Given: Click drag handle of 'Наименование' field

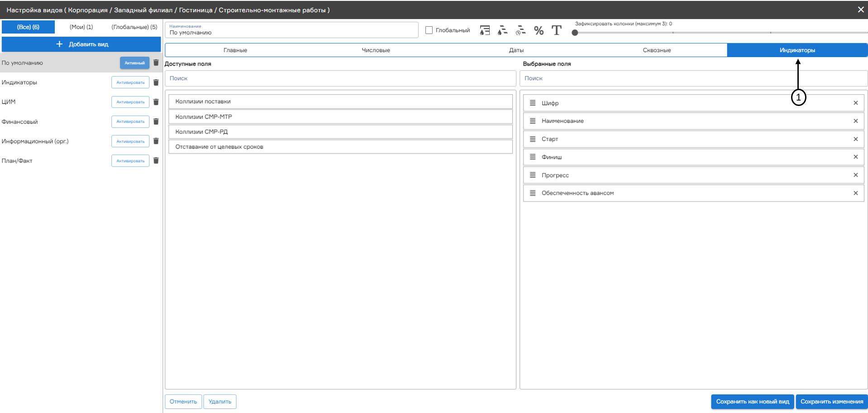Looking at the screenshot, I should pyautogui.click(x=533, y=121).
